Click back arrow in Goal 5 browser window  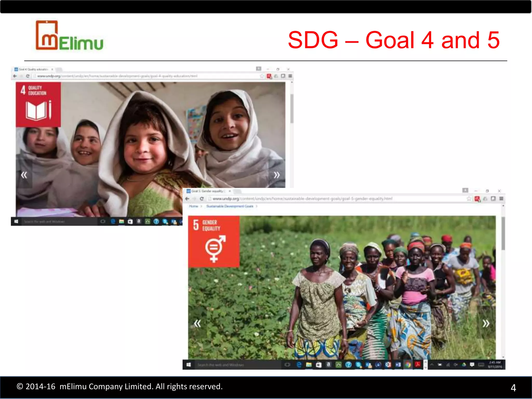pyautogui.click(x=187, y=199)
